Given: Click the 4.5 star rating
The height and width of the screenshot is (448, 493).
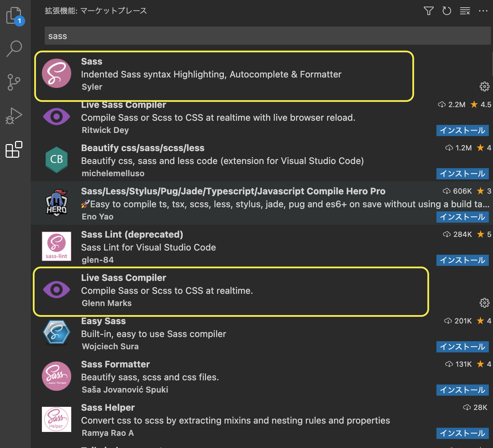Looking at the screenshot, I should pyautogui.click(x=481, y=105).
